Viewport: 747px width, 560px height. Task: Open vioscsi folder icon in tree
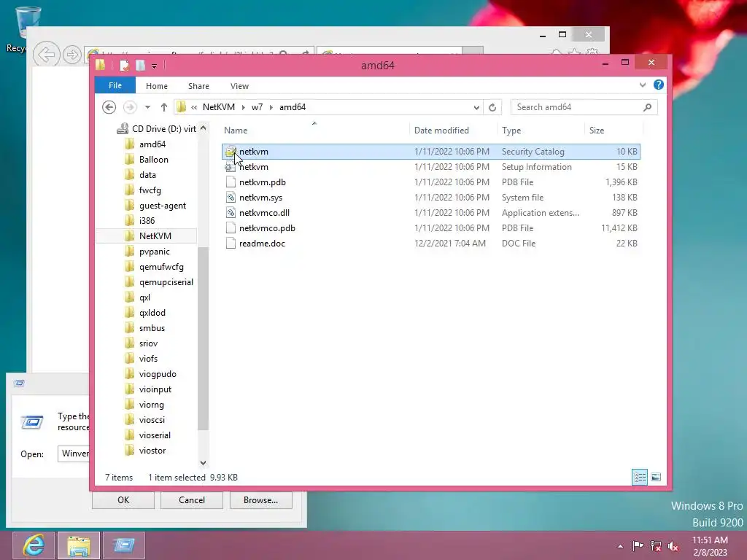point(129,419)
